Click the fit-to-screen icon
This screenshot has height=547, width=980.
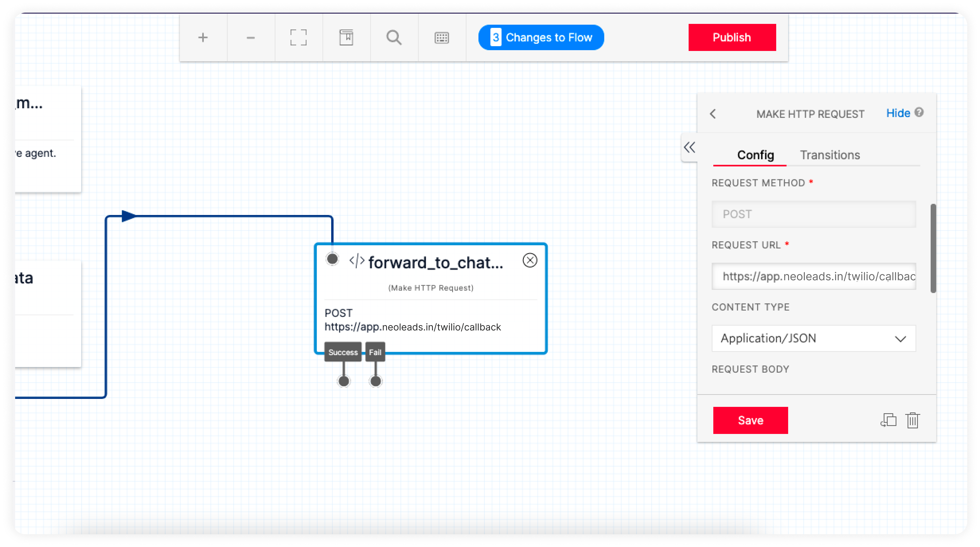pos(298,37)
